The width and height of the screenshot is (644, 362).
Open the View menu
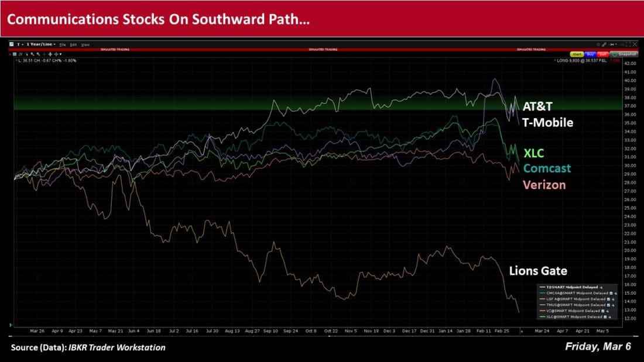coord(85,44)
